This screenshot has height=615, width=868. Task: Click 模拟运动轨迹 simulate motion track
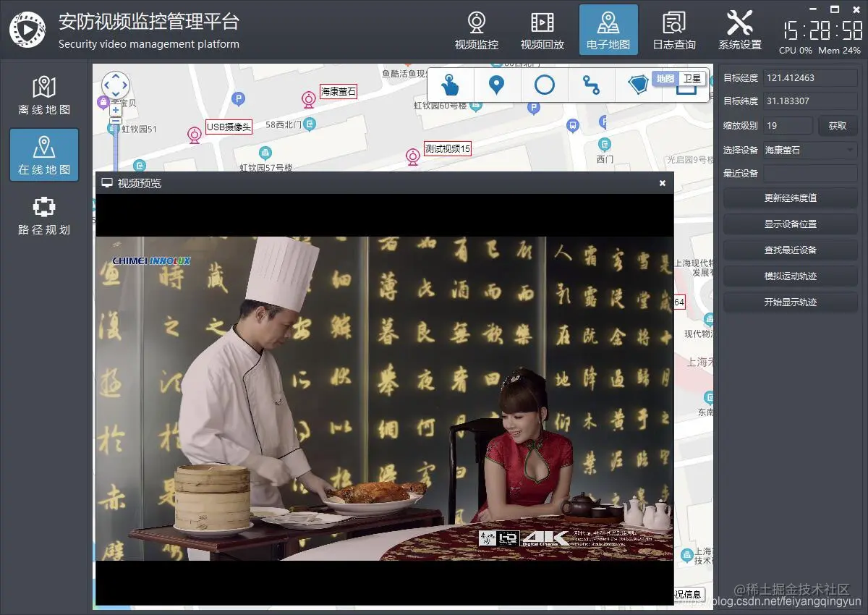[790, 276]
